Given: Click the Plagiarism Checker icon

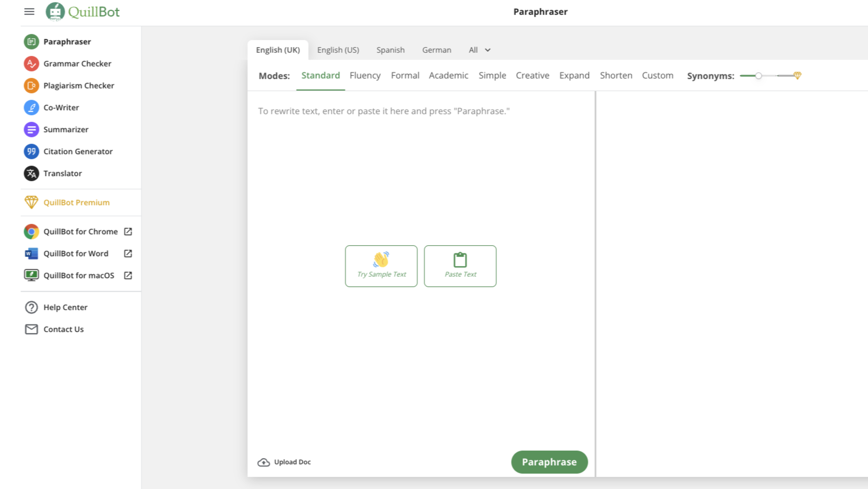Looking at the screenshot, I should click(x=31, y=85).
